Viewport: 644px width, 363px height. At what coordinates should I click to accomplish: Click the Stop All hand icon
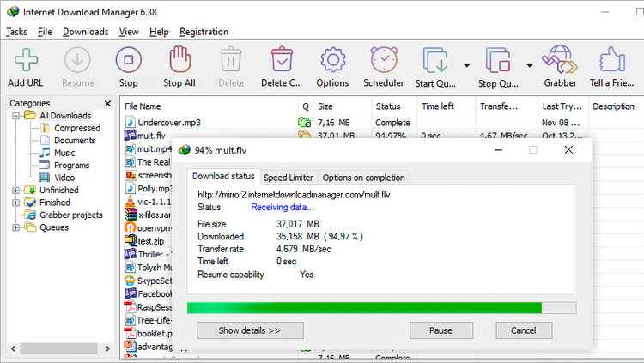tap(179, 59)
